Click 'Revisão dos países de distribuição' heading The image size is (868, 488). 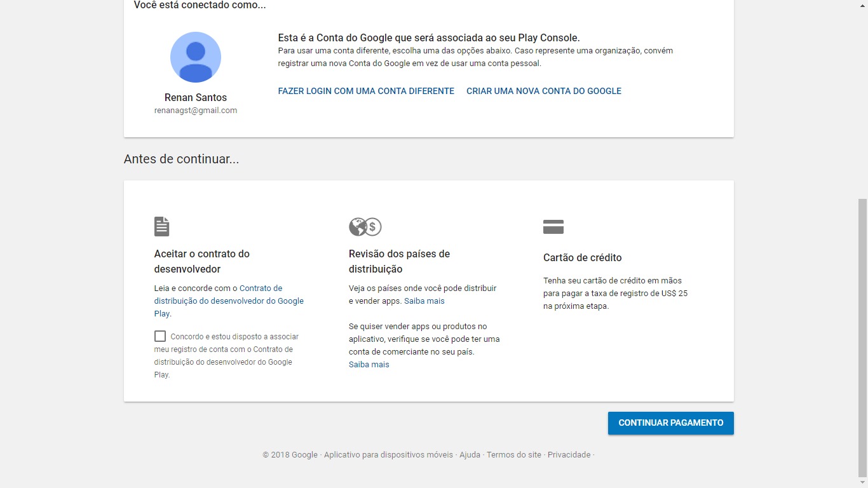(x=399, y=261)
